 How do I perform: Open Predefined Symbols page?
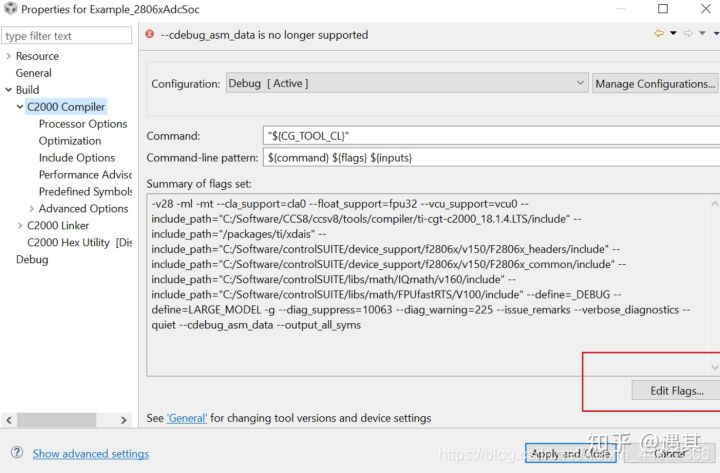tap(85, 191)
